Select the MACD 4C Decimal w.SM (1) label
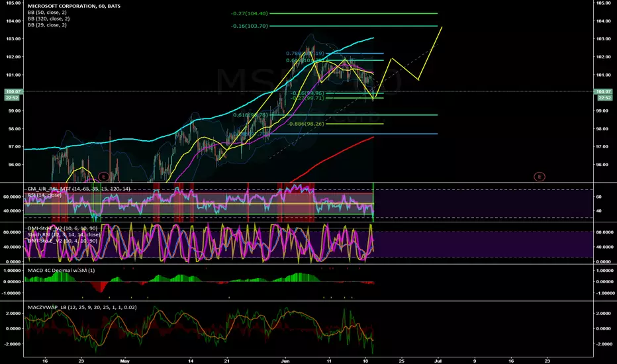 click(x=61, y=270)
